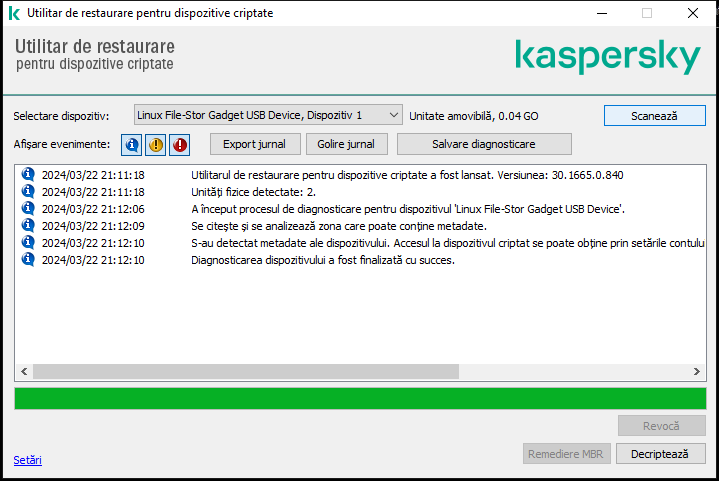719x481 pixels.
Task: Click the Decriptează button
Action: click(660, 454)
